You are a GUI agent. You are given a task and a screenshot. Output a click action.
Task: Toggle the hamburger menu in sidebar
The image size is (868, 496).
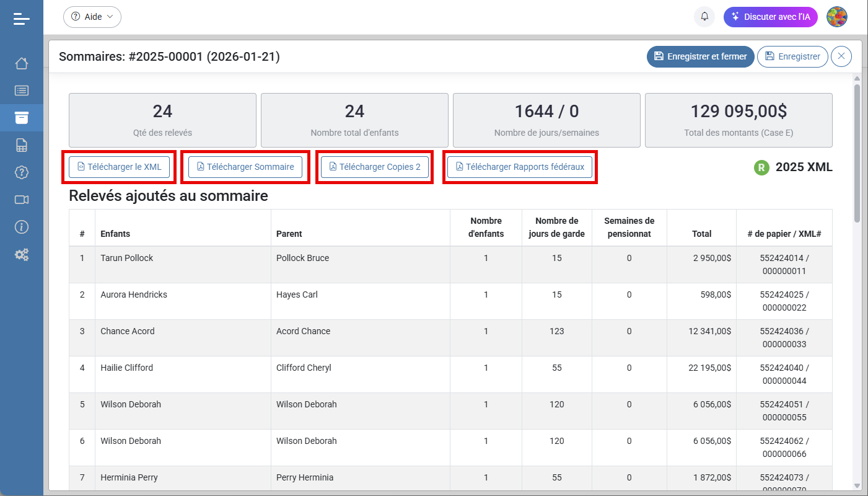22,19
